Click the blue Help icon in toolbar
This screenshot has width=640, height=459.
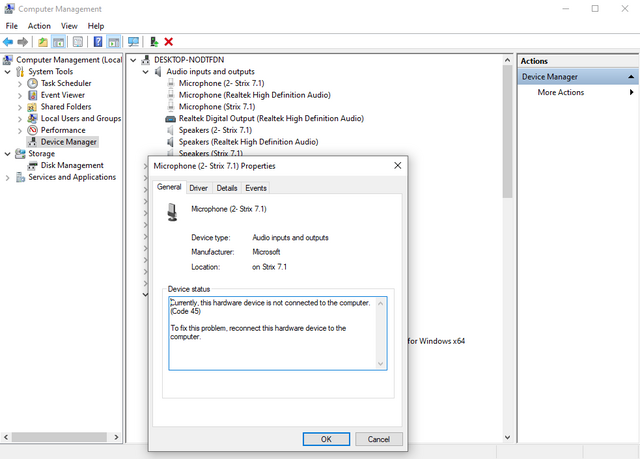coord(98,42)
